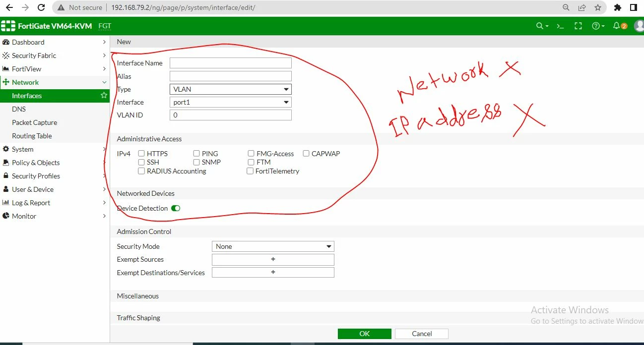
Task: Expand the Security Fabric menu
Action: (x=104, y=56)
